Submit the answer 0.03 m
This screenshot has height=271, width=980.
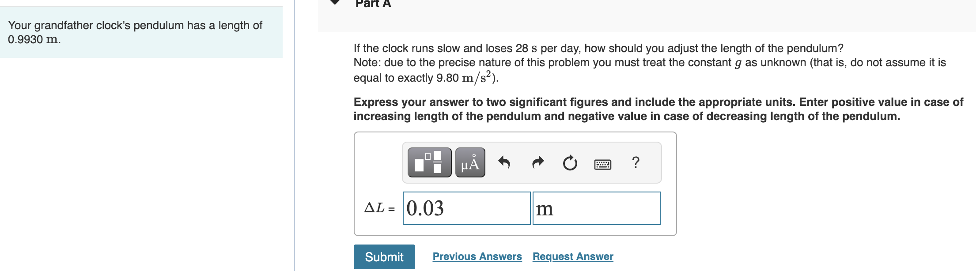coord(384,256)
